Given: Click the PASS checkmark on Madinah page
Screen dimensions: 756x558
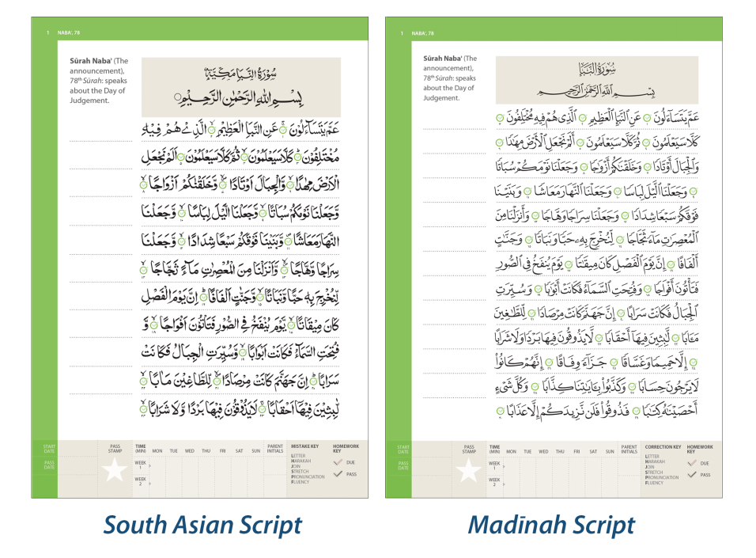Looking at the screenshot, I should (x=692, y=474).
